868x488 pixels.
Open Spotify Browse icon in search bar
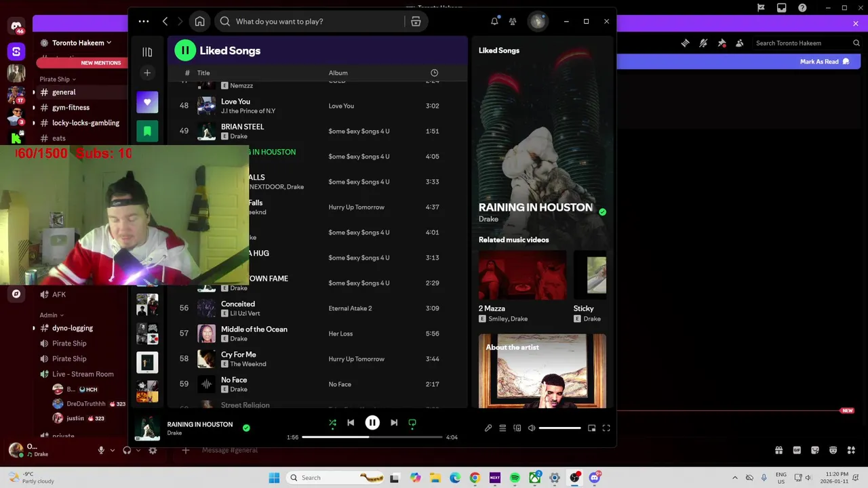pos(416,22)
